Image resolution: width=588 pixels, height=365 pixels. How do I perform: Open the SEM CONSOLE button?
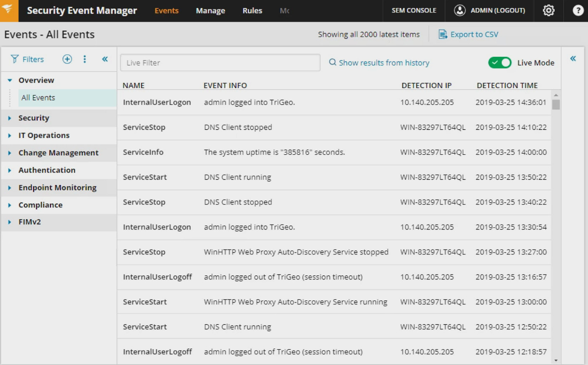click(x=414, y=11)
